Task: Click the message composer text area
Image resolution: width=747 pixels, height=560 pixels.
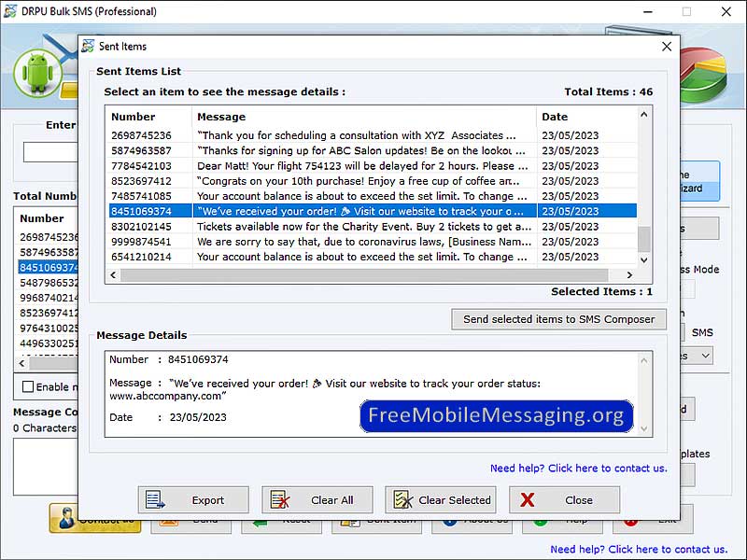Action: (46, 467)
